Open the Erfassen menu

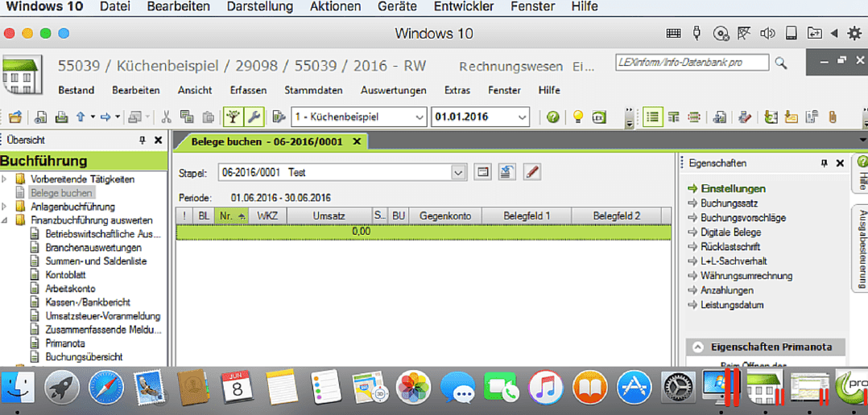tap(250, 90)
